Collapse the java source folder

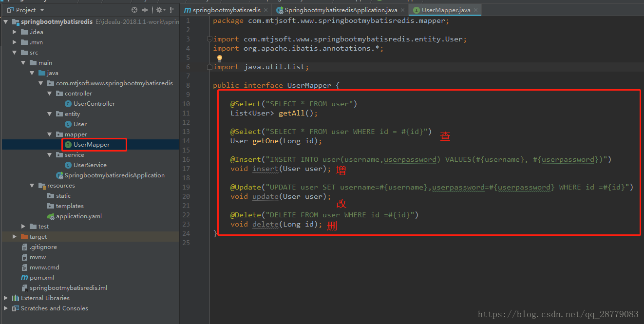32,73
